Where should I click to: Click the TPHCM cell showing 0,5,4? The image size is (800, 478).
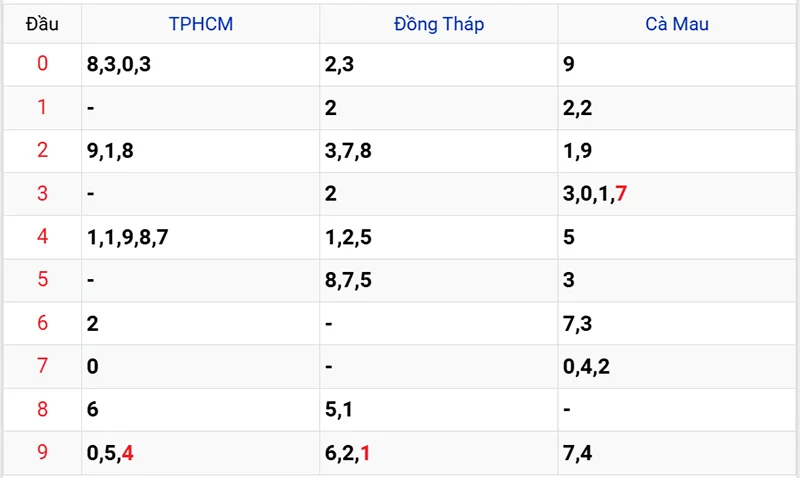[110, 452]
